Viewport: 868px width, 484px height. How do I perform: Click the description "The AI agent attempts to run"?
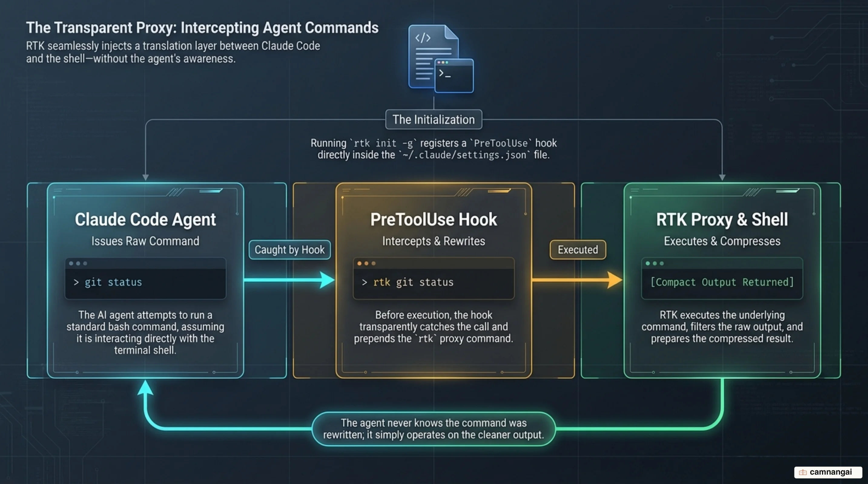pyautogui.click(x=145, y=332)
